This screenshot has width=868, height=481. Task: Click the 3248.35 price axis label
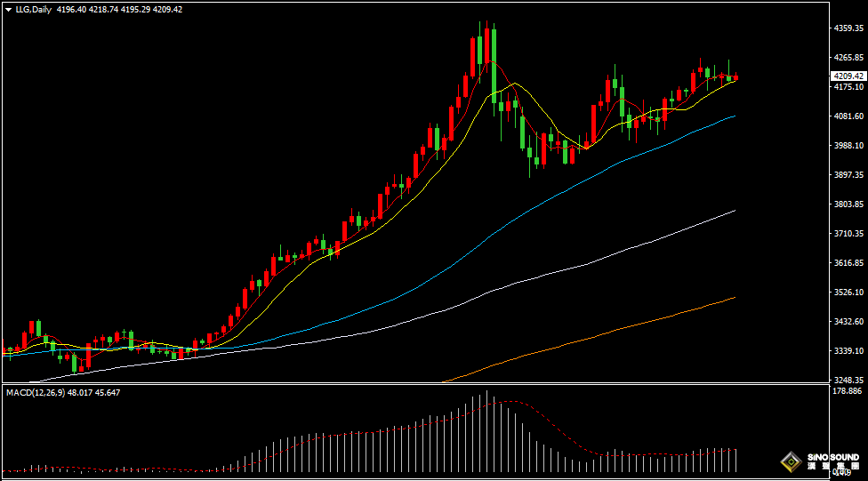point(848,380)
